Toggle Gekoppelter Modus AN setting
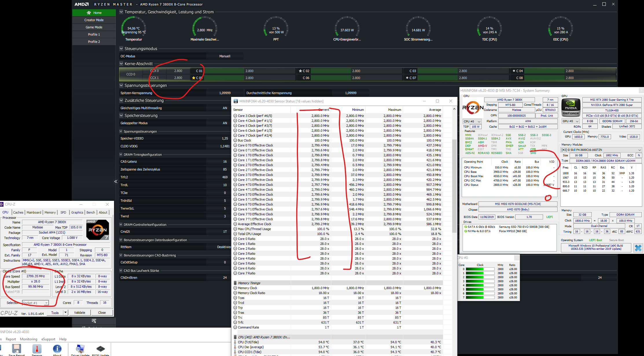 click(x=225, y=123)
